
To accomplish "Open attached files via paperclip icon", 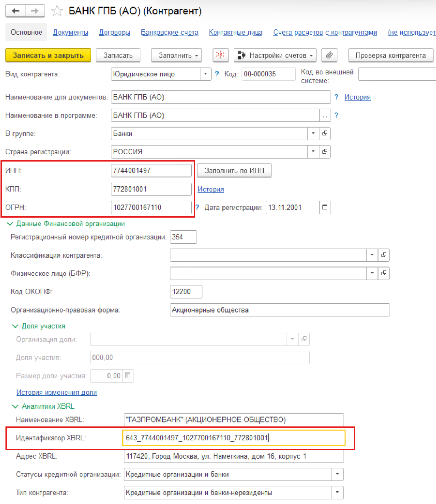I will point(329,55).
